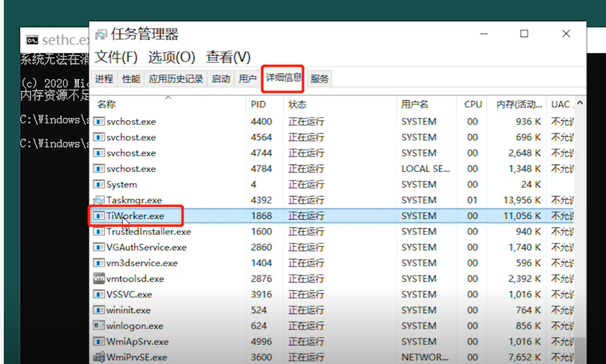The image size is (606, 364).
Task: Click the svchost.exe icon with PID 4744
Action: 99,153
